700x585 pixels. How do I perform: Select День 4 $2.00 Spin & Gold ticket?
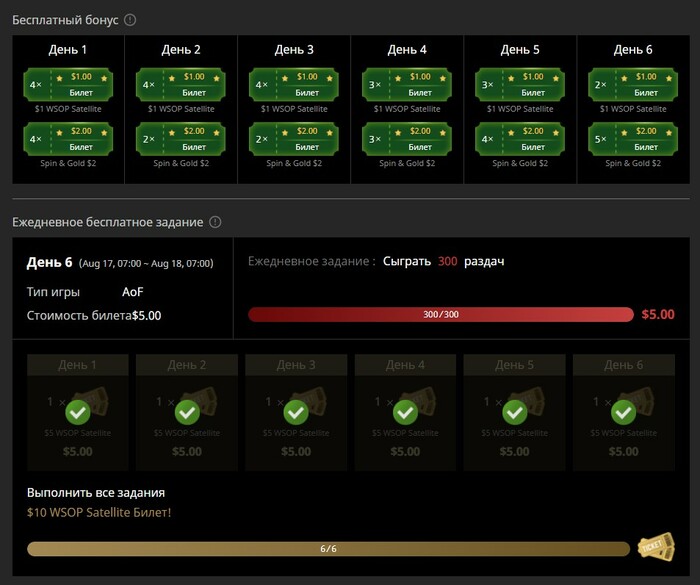[407, 139]
